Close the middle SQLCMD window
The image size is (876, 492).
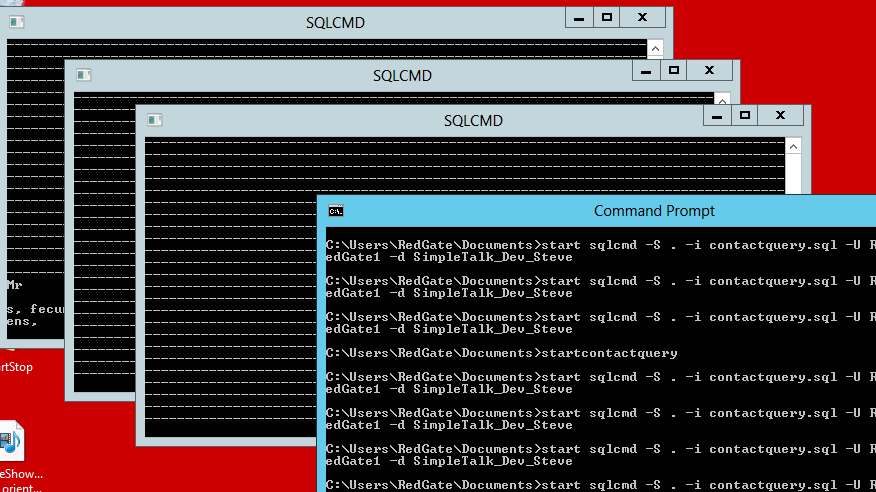tap(711, 71)
